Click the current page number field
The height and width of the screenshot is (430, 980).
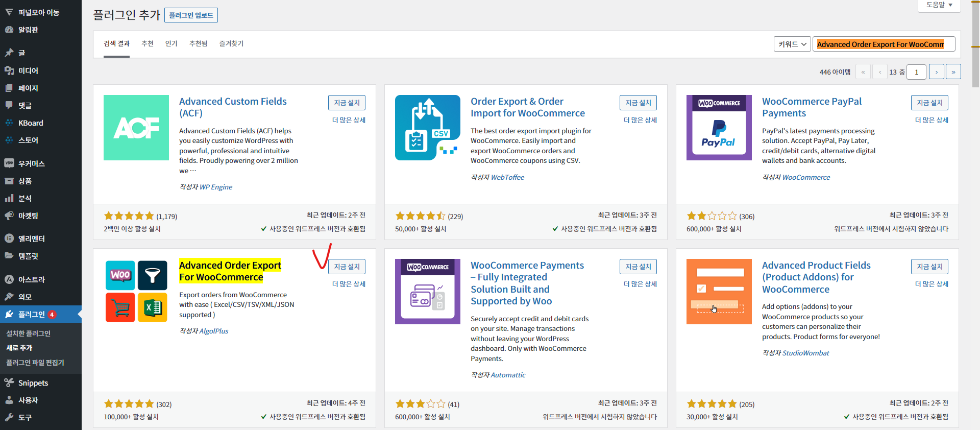pos(917,72)
